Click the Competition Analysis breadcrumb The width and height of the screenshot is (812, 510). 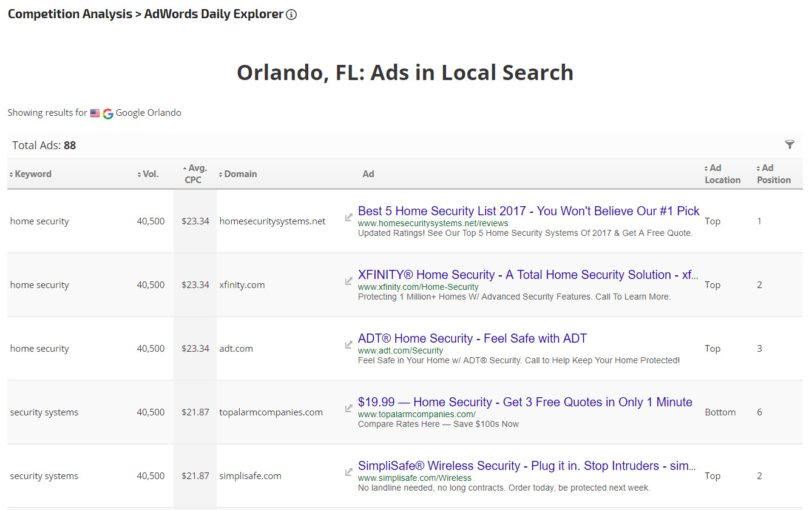point(70,14)
